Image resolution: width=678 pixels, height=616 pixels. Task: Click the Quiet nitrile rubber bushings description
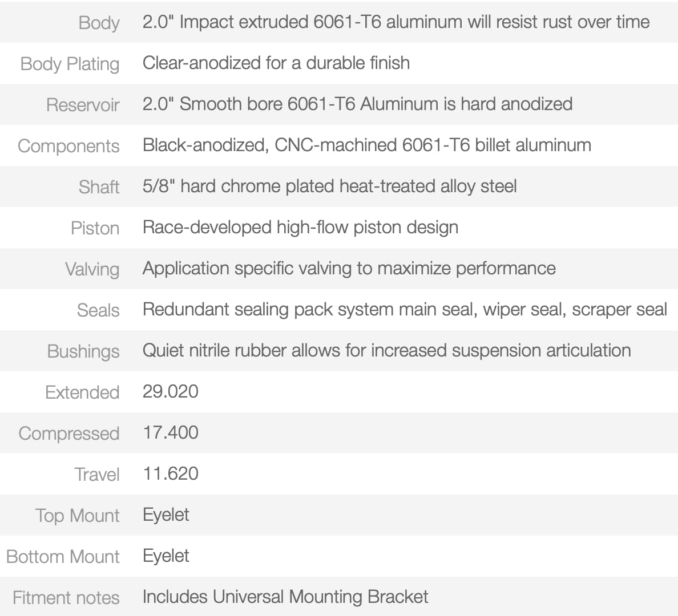387,351
